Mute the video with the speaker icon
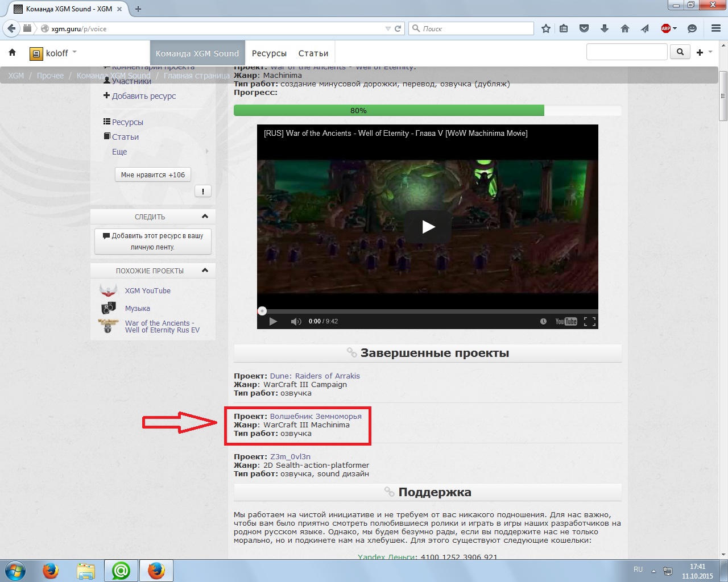The image size is (728, 582). [296, 321]
